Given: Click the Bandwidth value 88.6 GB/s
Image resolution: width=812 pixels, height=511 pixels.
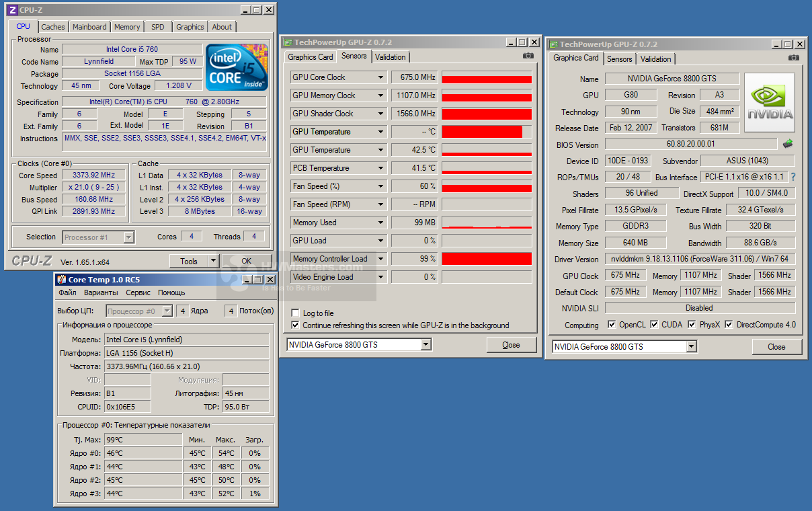Looking at the screenshot, I should 760,243.
